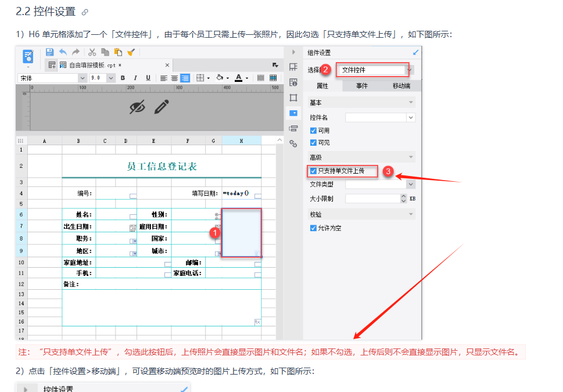Image resolution: width=563 pixels, height=392 pixels.
Task: Click the heading anchor link icon
Action: 85,12
